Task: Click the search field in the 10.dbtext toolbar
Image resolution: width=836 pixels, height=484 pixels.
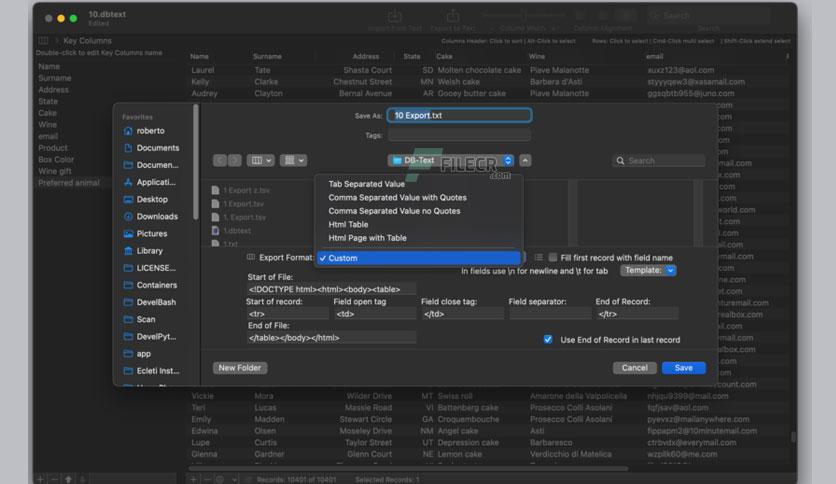Action: click(708, 16)
